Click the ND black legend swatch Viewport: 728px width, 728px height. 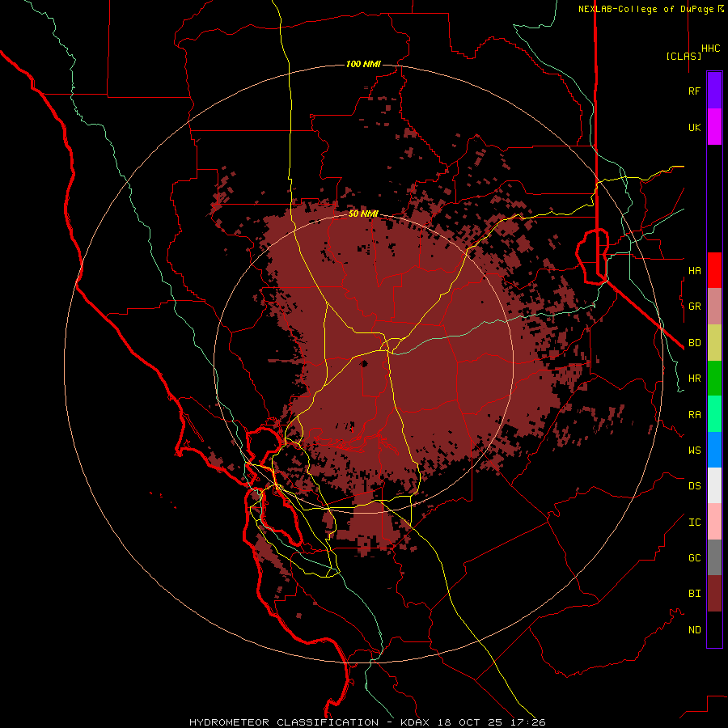point(714,629)
